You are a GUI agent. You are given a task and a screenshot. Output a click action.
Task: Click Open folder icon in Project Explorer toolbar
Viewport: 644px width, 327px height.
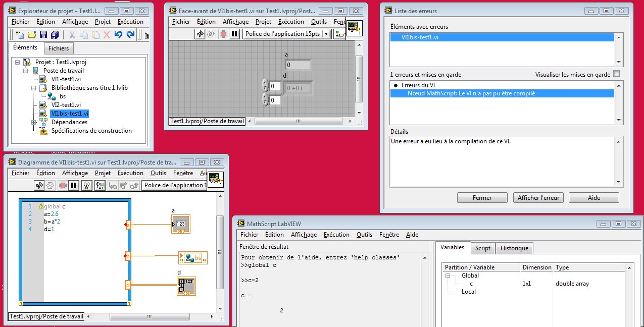pyautogui.click(x=32, y=35)
